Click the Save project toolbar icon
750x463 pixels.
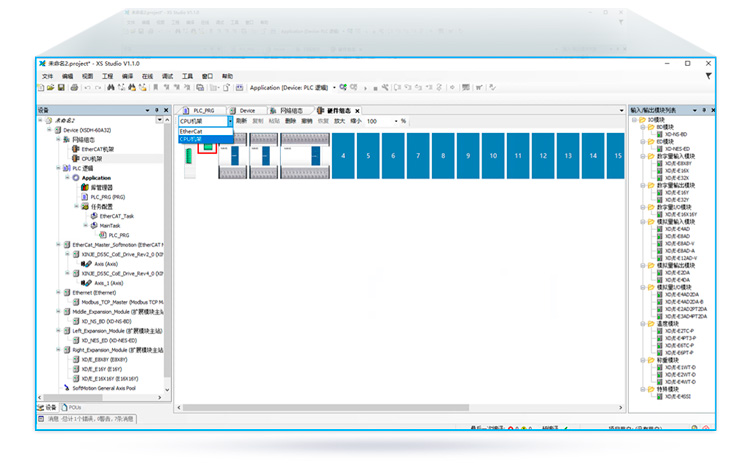(x=61, y=88)
